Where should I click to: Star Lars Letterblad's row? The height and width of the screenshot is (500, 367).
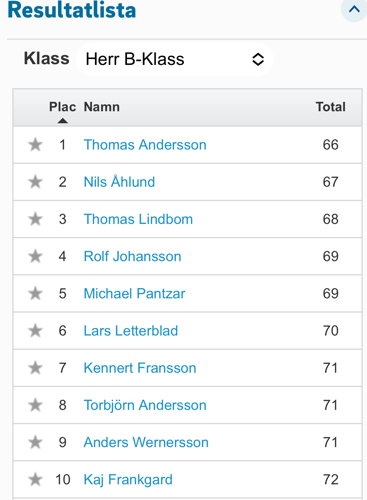click(x=35, y=331)
